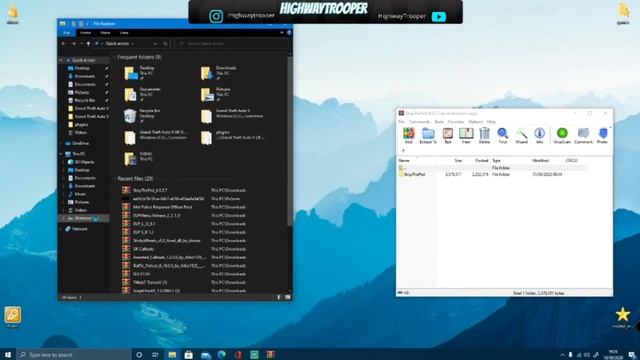640x360 pixels.
Task: Click the Up arrow in File Explorer
Action: (x=88, y=44)
